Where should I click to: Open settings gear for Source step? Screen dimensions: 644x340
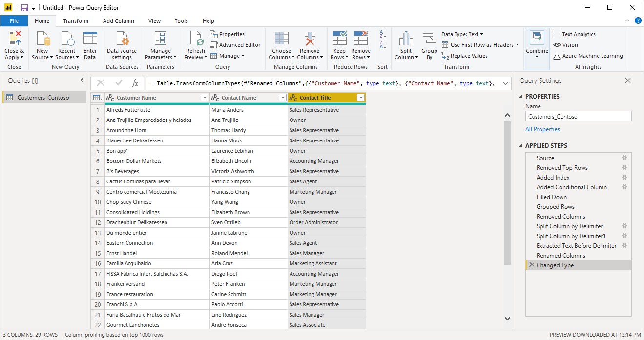[x=624, y=158]
